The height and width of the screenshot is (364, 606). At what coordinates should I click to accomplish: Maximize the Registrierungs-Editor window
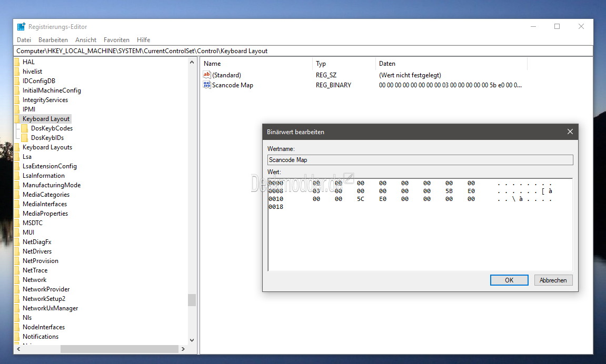click(557, 26)
